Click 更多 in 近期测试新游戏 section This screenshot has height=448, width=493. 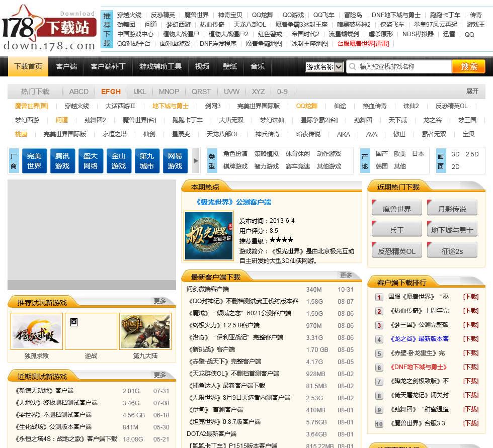coord(160,375)
